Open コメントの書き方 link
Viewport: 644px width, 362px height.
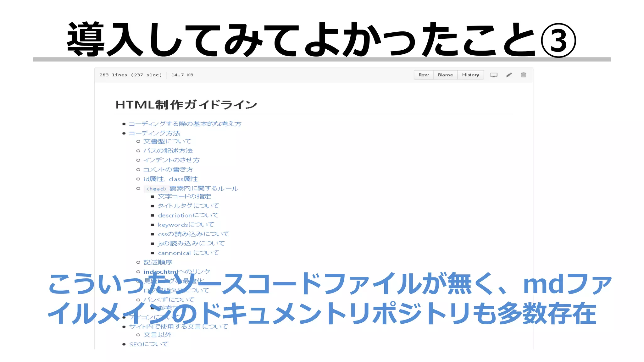[168, 170]
